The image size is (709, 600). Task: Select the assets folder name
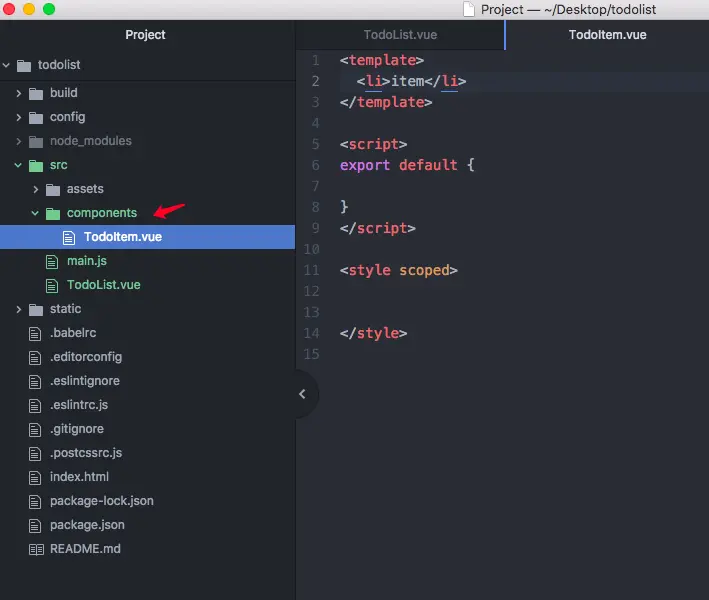[85, 189]
